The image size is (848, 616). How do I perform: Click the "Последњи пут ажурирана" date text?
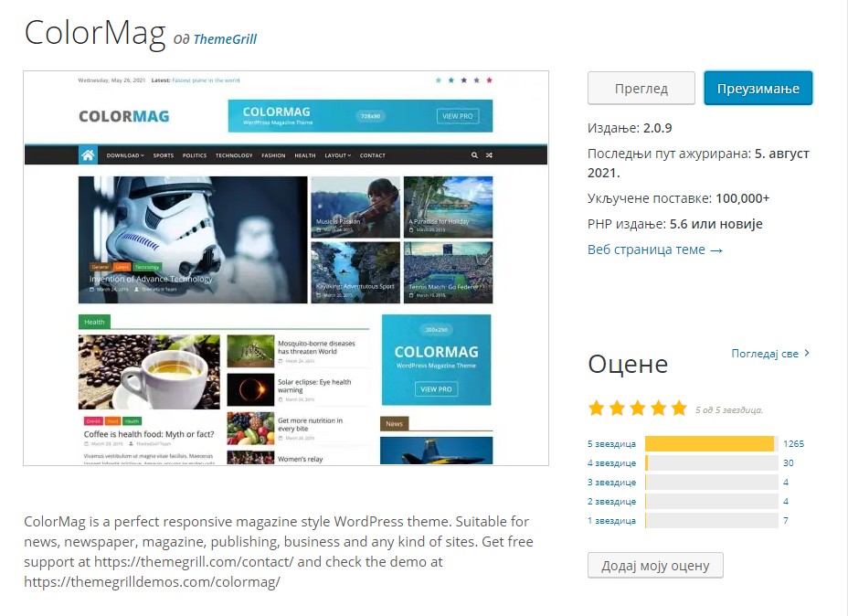[x=698, y=164]
